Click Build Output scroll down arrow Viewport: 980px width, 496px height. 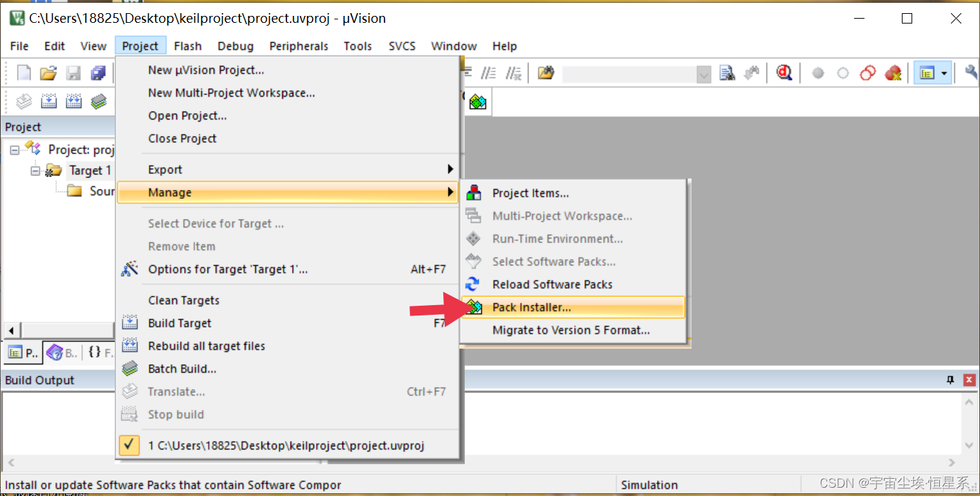pos(969,446)
